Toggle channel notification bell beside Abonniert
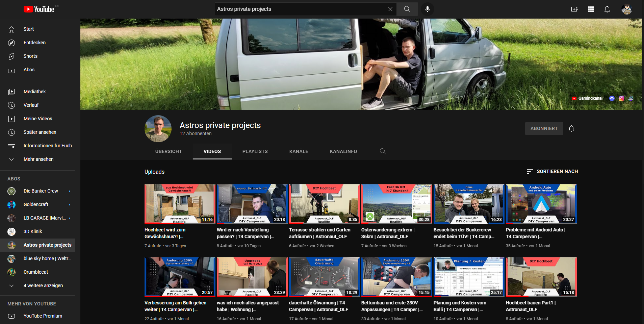This screenshot has height=324, width=644. (x=571, y=129)
